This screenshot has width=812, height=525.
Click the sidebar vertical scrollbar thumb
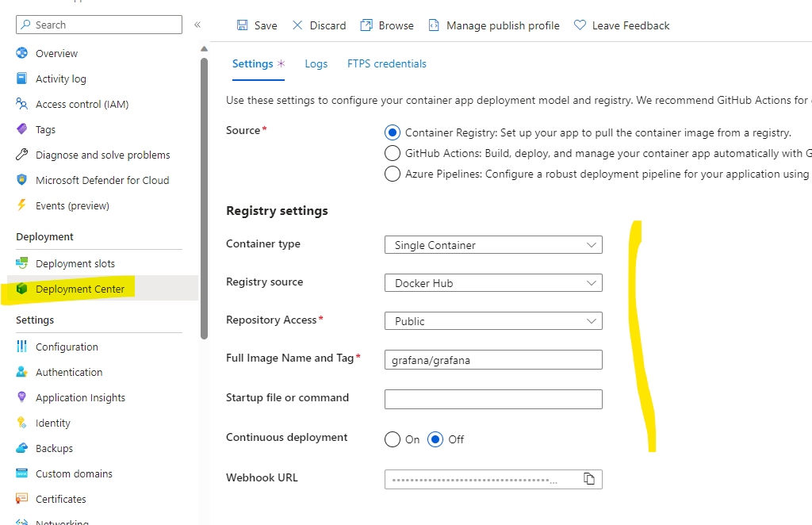[204, 198]
